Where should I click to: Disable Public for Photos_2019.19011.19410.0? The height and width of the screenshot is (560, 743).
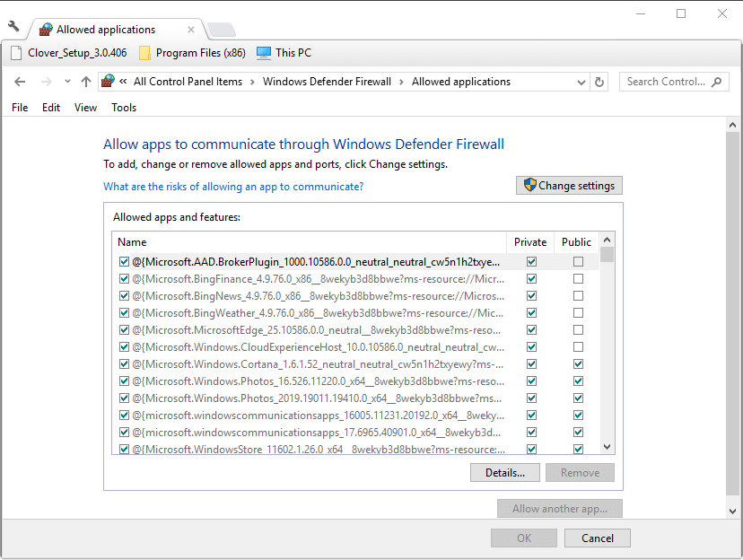(x=578, y=398)
